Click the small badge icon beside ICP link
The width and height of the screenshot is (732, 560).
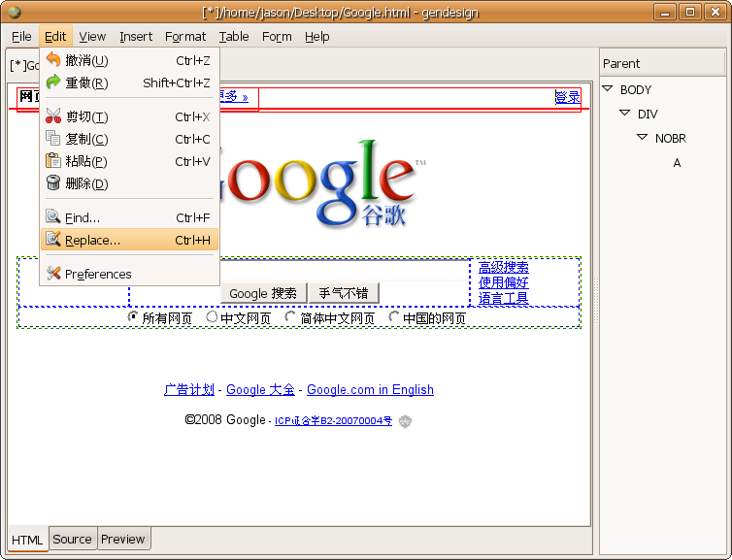tap(405, 421)
